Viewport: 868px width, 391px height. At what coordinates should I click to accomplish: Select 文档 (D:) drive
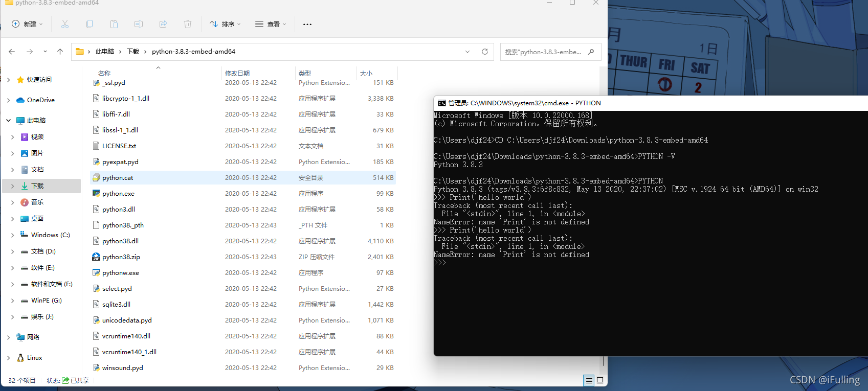[43, 251]
